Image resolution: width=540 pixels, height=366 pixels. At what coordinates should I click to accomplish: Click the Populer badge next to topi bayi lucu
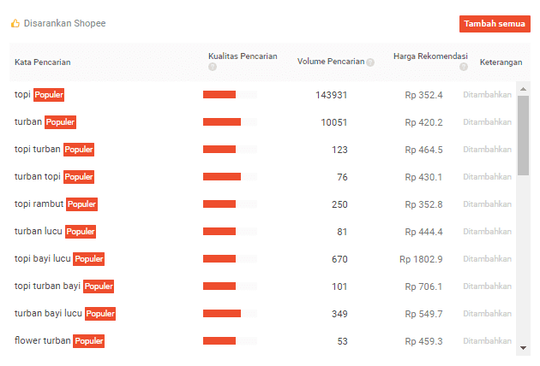(89, 259)
